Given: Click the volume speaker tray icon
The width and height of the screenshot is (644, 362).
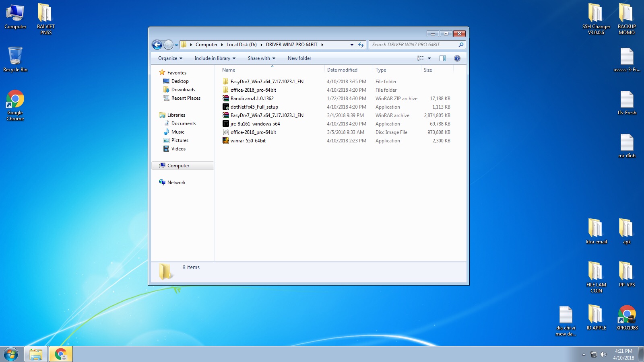Looking at the screenshot, I should tap(603, 354).
